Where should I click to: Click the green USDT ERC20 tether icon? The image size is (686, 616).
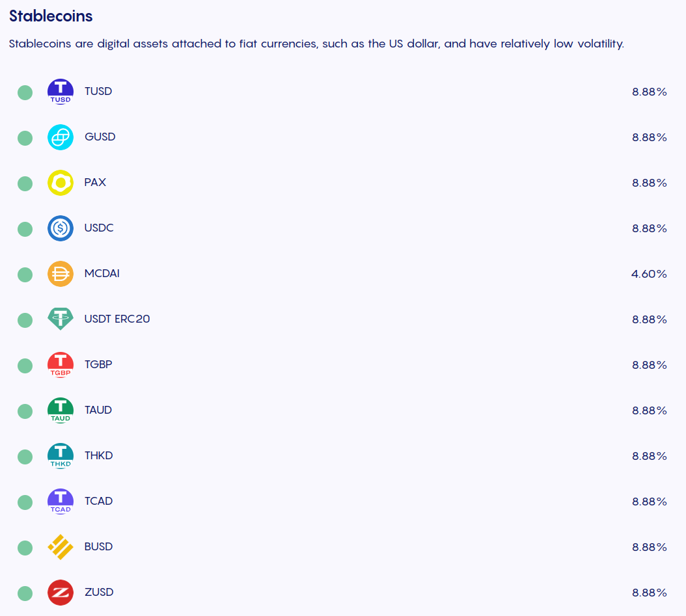(61, 319)
